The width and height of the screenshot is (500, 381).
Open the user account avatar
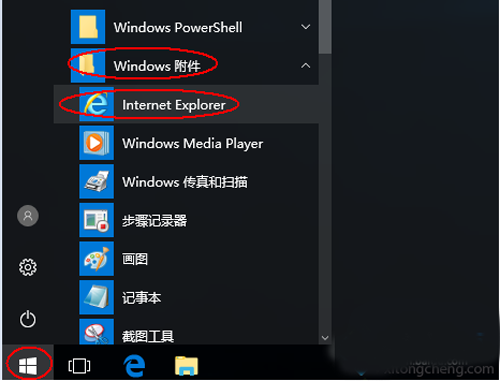coord(28,216)
